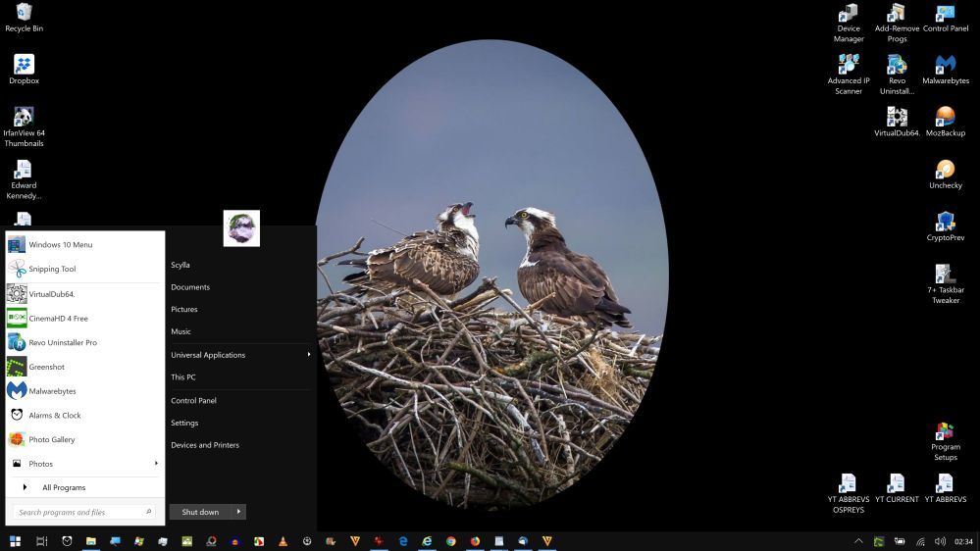Open VirtualDub64 from start menu list
The image size is (980, 551).
pyautogui.click(x=85, y=293)
